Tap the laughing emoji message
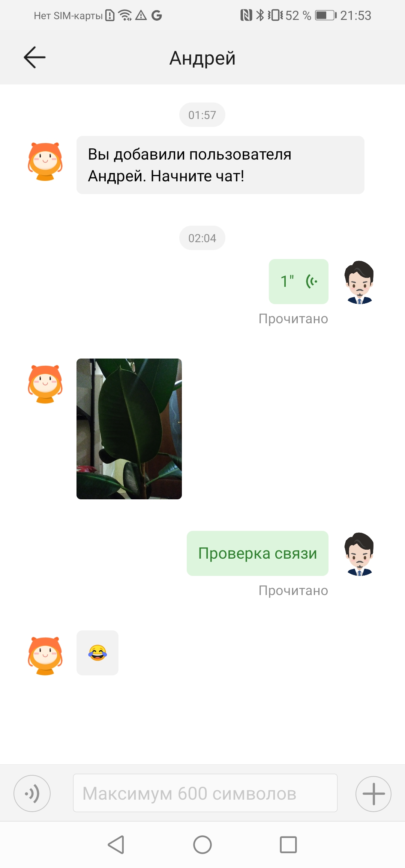The width and height of the screenshot is (405, 868). (97, 653)
